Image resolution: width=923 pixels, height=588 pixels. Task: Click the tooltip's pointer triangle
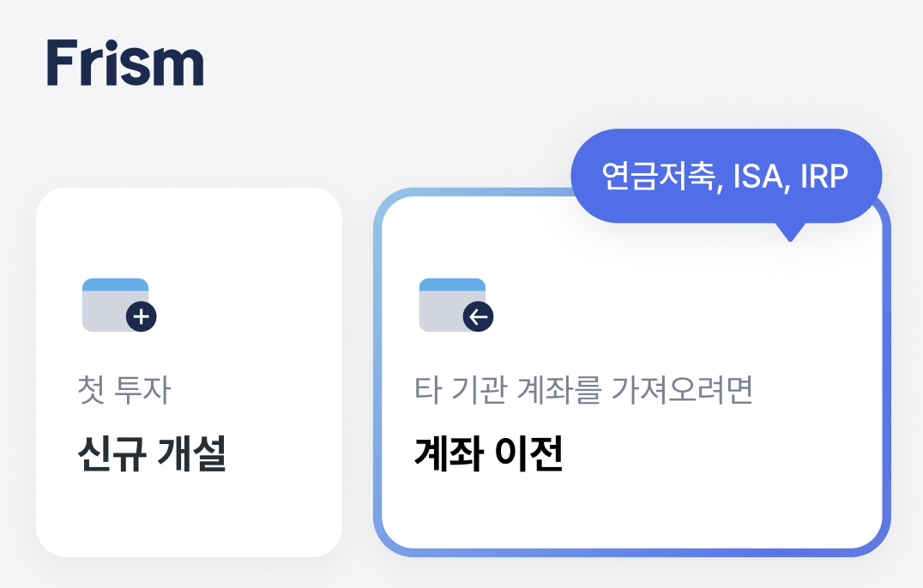point(790,232)
